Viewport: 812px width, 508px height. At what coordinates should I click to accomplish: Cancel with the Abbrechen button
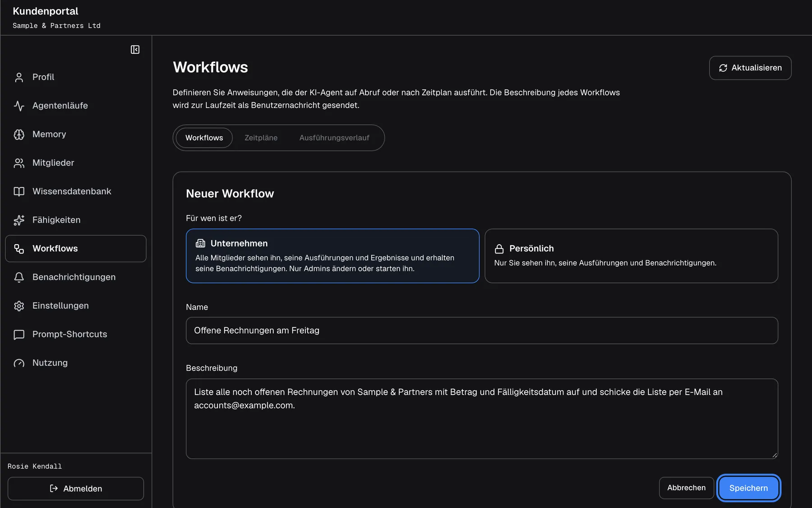click(x=686, y=488)
